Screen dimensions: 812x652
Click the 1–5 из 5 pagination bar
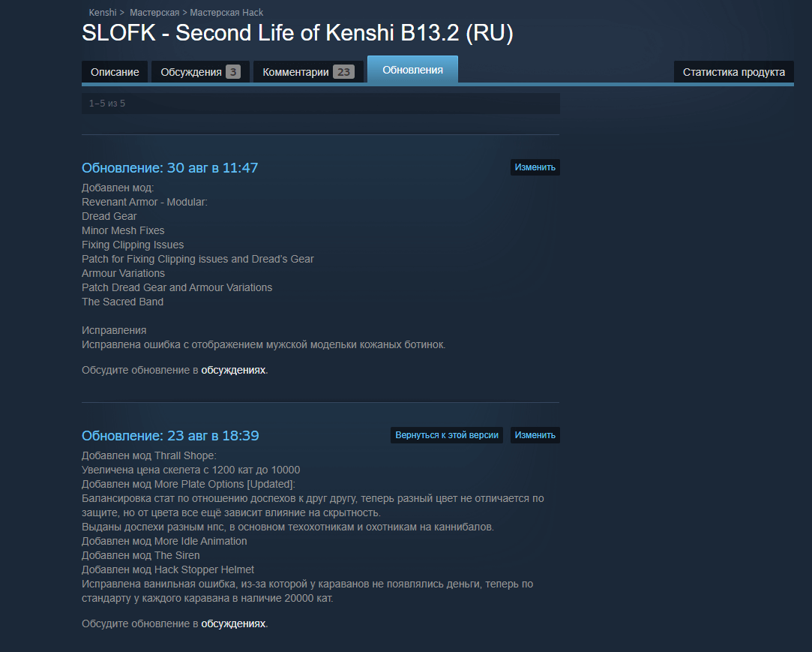point(321,104)
